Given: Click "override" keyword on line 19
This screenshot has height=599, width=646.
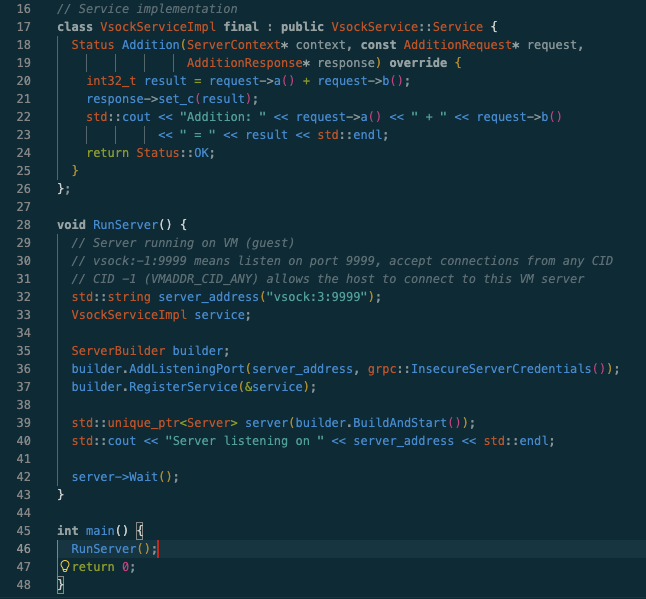Looking at the screenshot, I should point(418,63).
